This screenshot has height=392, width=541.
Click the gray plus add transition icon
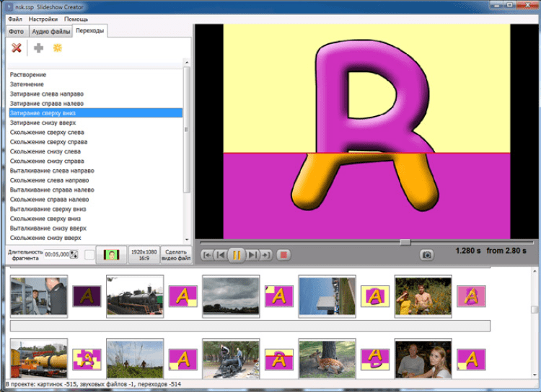(x=38, y=48)
